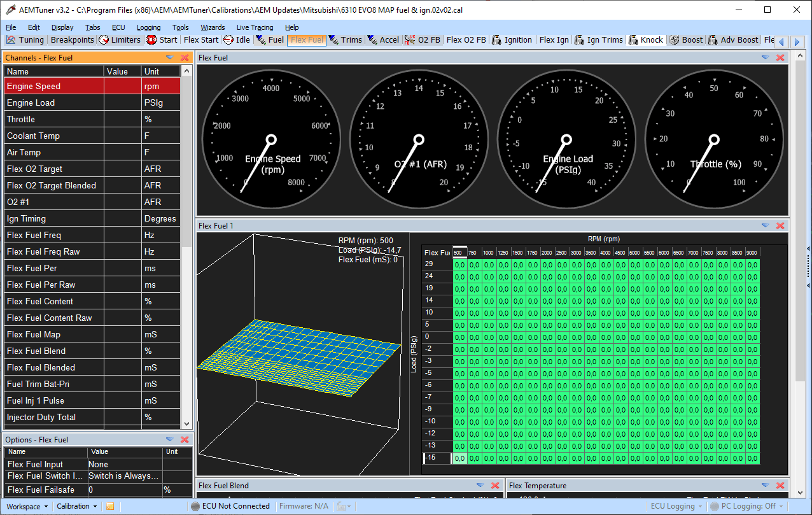Select the Limiters tab icon
Screen dimensions: 812x515
(104, 39)
